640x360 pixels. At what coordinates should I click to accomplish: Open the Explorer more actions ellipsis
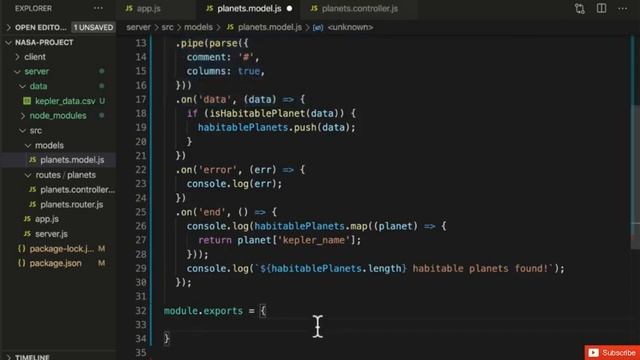(98, 8)
